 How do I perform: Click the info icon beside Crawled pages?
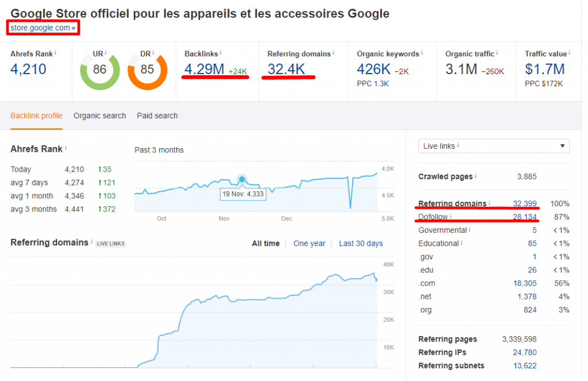pyautogui.click(x=475, y=175)
